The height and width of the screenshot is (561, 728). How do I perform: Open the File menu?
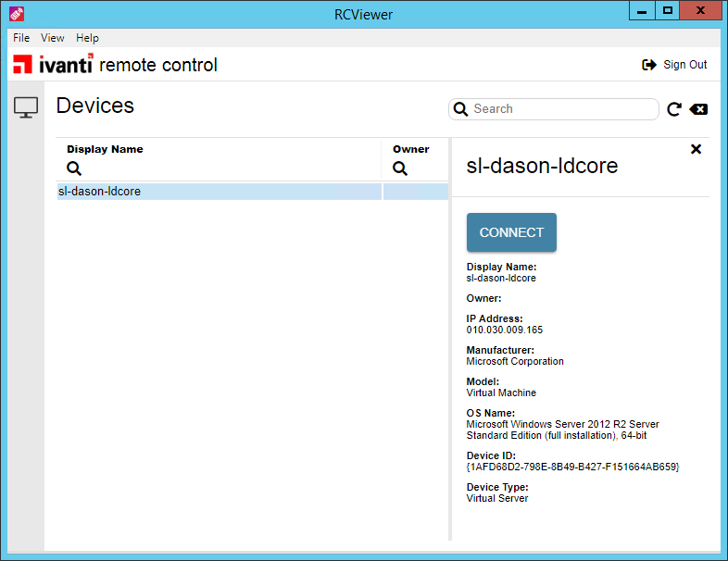(x=21, y=38)
